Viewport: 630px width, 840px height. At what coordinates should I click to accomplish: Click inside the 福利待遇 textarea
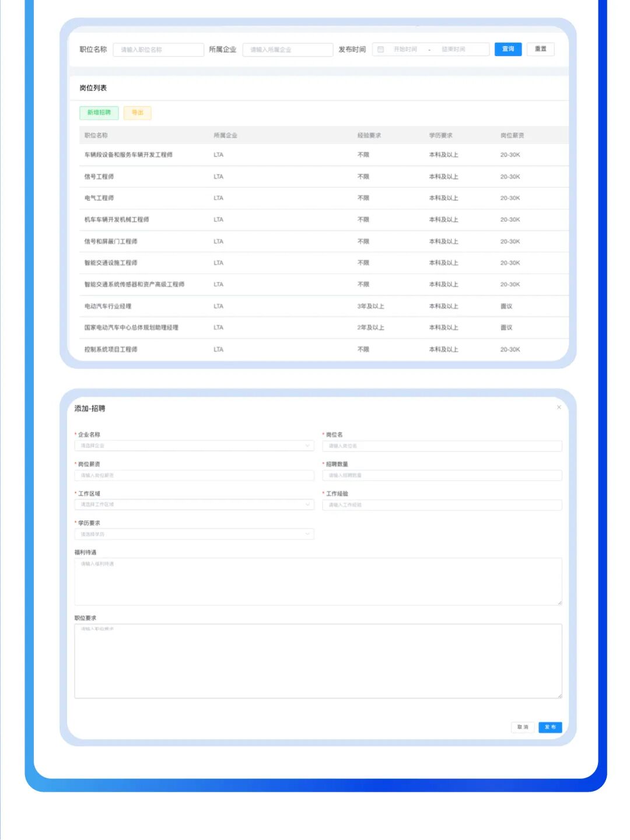[x=318, y=582]
